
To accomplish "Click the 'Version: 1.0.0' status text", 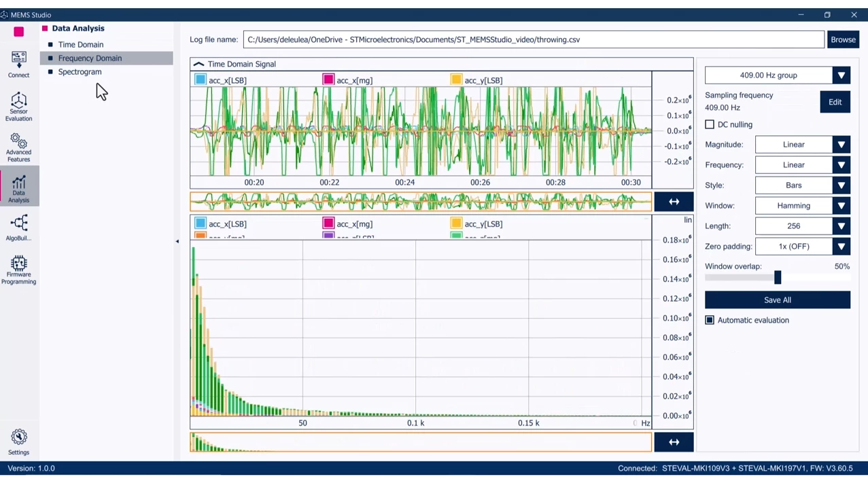I will pos(31,468).
